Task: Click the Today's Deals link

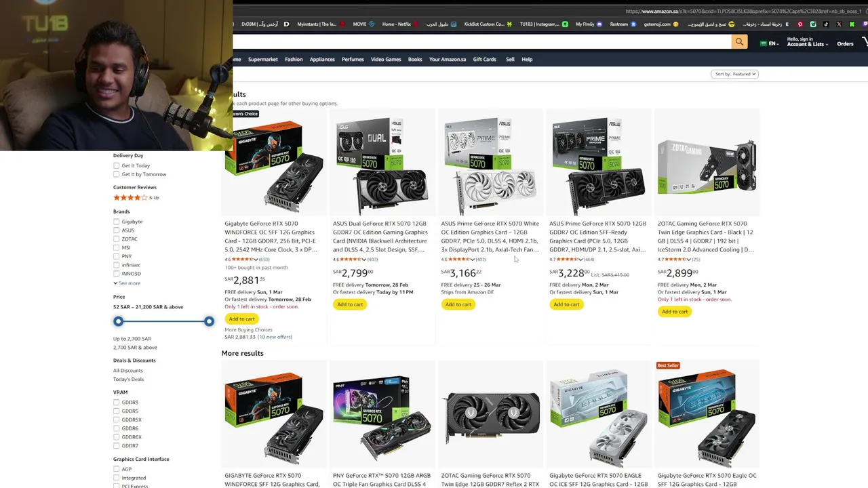Action: click(128, 379)
